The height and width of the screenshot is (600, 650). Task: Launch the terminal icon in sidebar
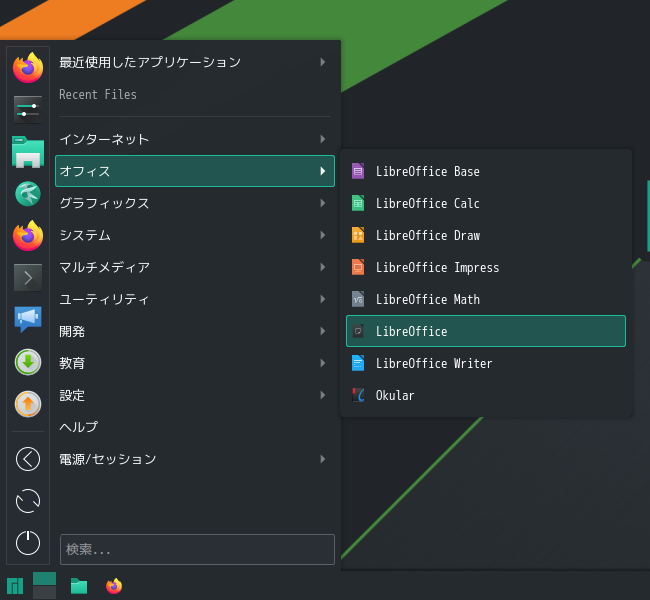(x=28, y=278)
